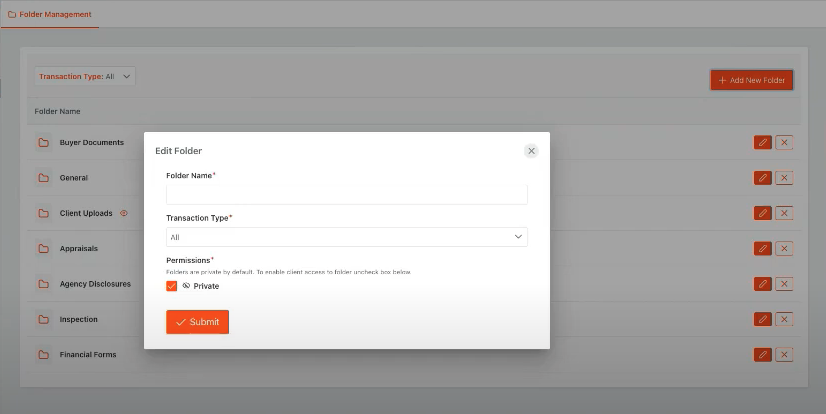
Task: Edit the Client Uploads folder
Action: [762, 213]
